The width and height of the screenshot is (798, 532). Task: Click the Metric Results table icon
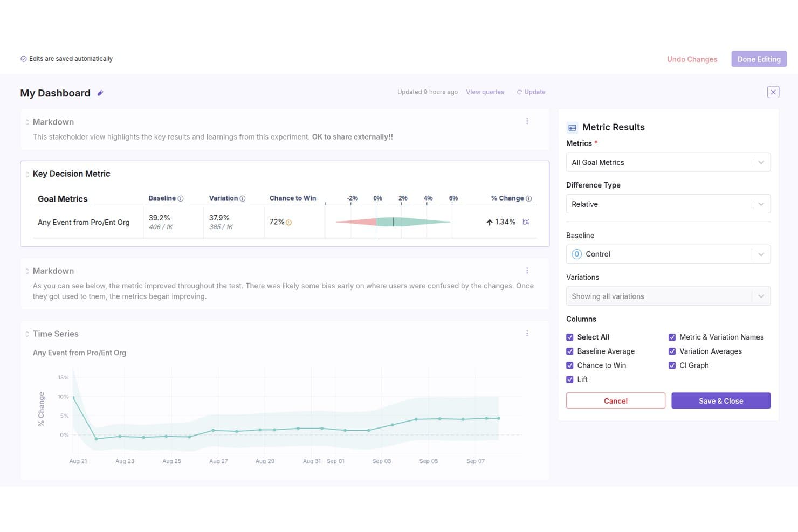(x=572, y=128)
